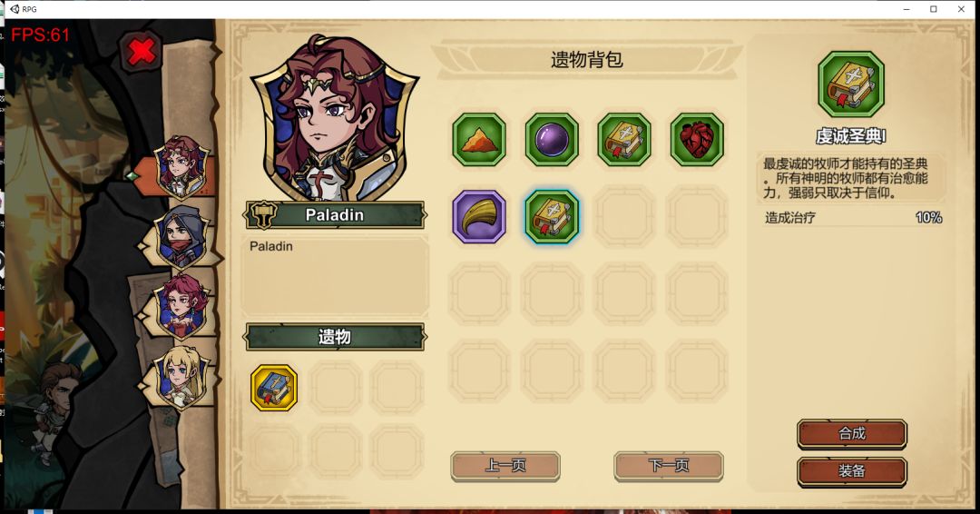The height and width of the screenshot is (514, 980).
Task: Select the purple orb relic
Action: tap(552, 140)
